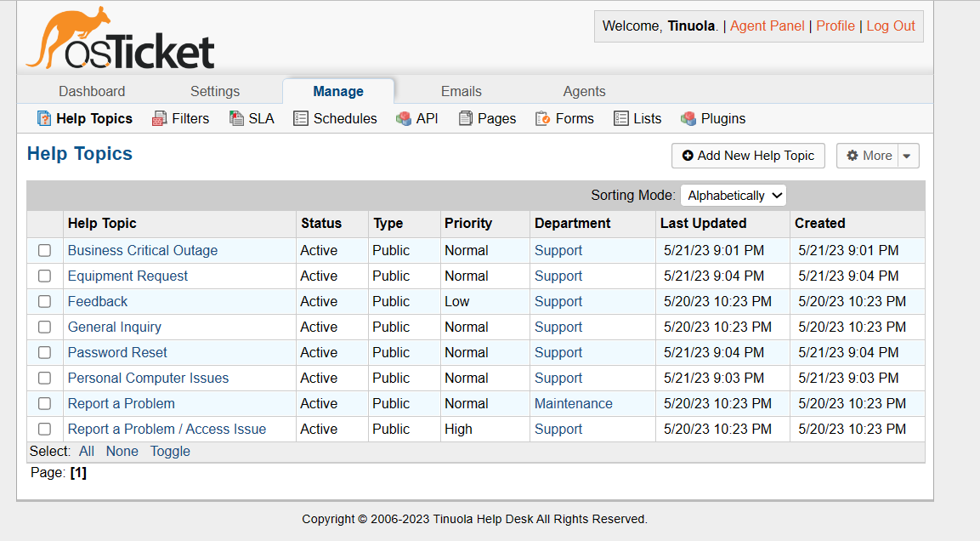Open the API settings icon
980x541 pixels.
tap(403, 118)
